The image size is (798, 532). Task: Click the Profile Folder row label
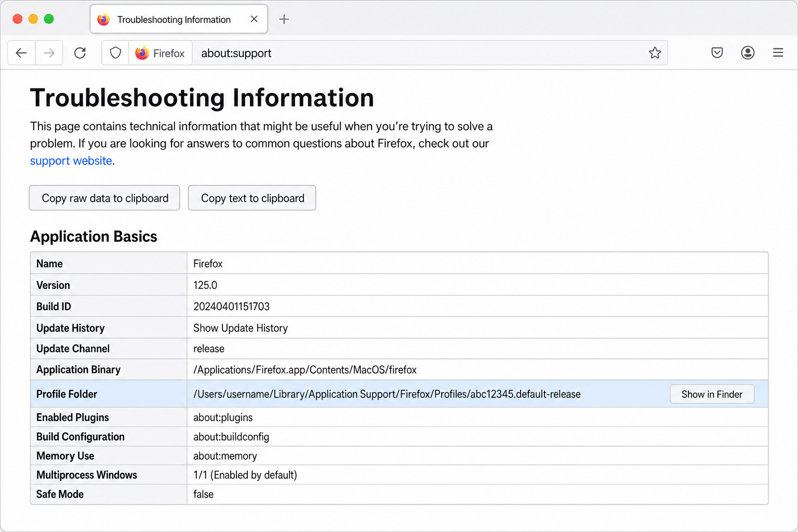(66, 394)
